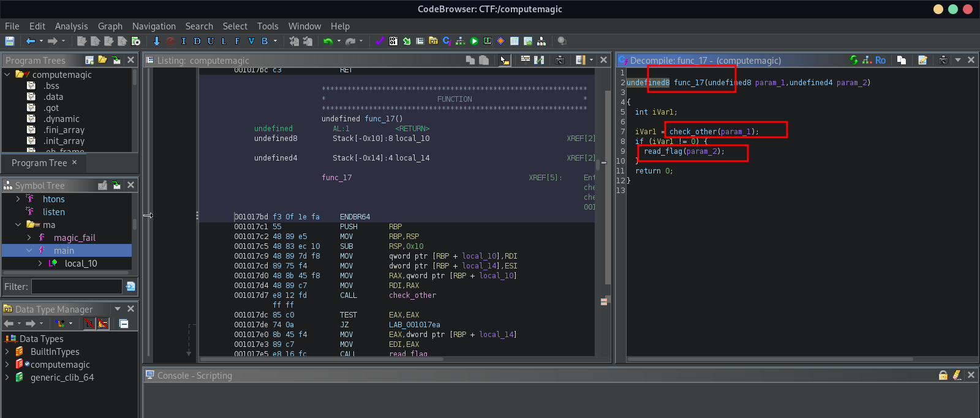
Task: Click the Disassemble 'D' toolbar icon
Action: [x=197, y=41]
